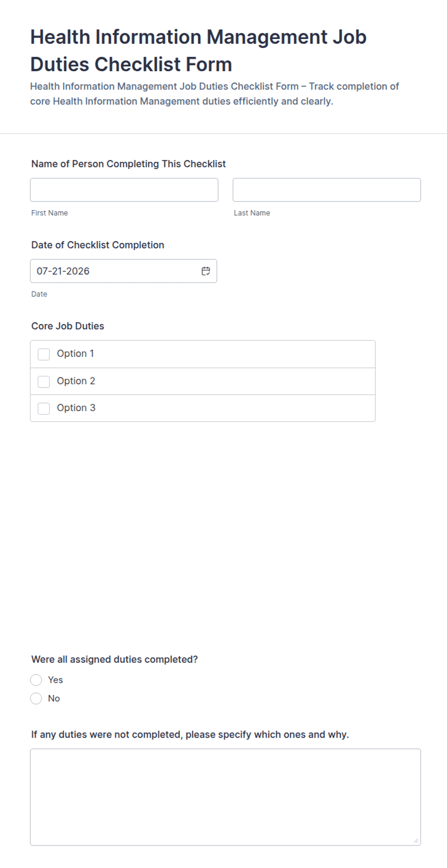
Task: Click the 'Last Name' sublabel under the field
Action: click(x=252, y=213)
